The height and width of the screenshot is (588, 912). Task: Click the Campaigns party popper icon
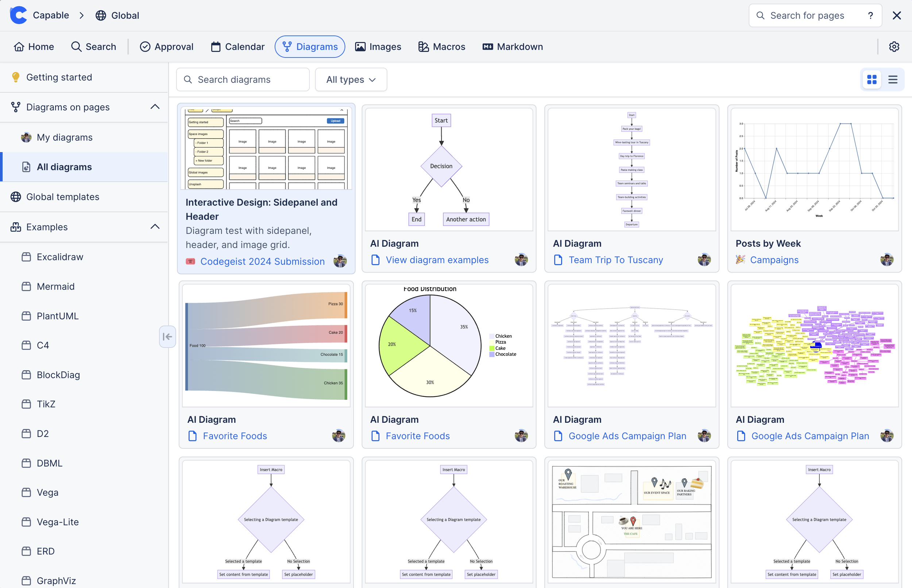click(x=740, y=260)
